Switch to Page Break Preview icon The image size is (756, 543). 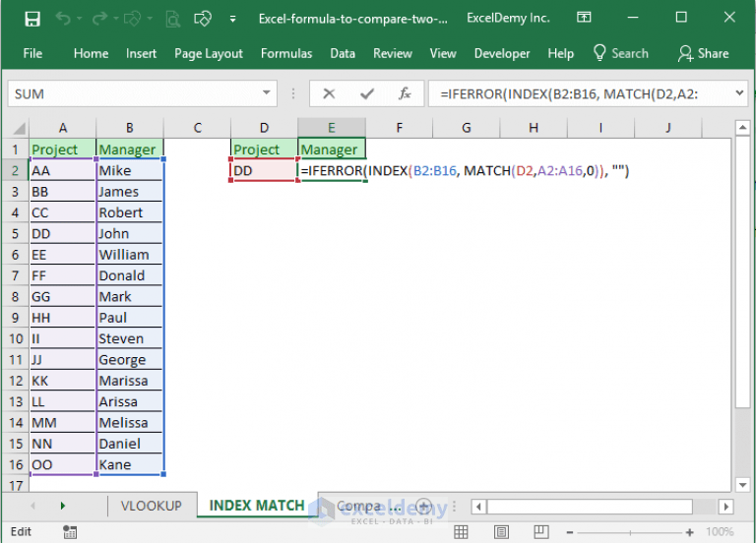[x=541, y=532]
